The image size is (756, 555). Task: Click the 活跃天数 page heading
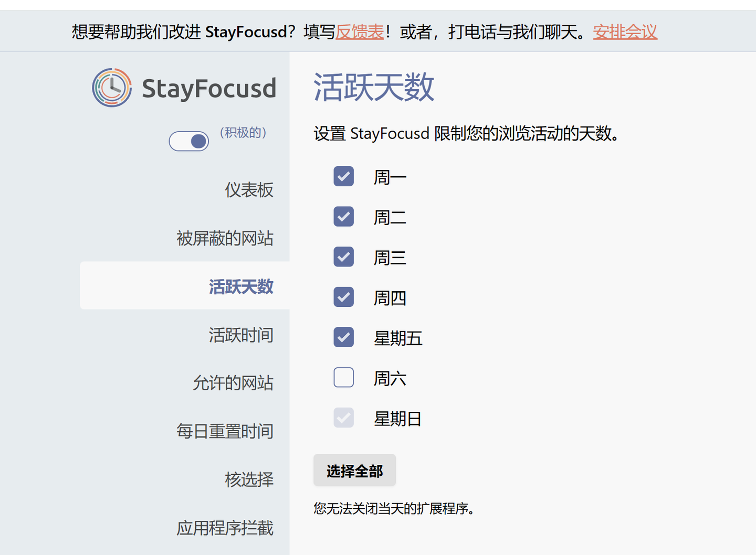(374, 87)
